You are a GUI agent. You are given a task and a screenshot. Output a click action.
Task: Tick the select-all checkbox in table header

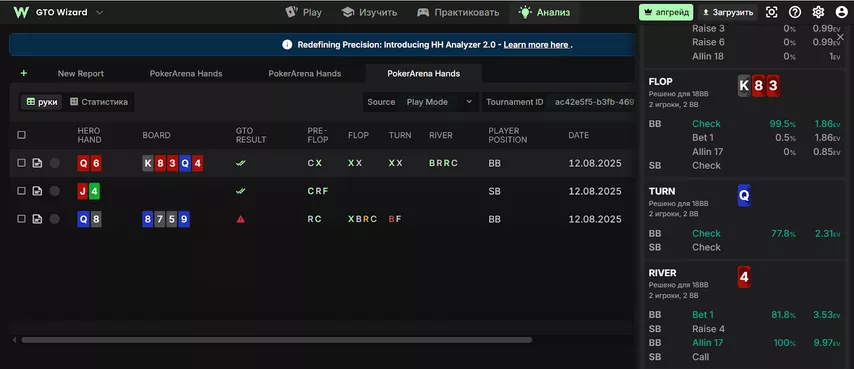(21, 135)
